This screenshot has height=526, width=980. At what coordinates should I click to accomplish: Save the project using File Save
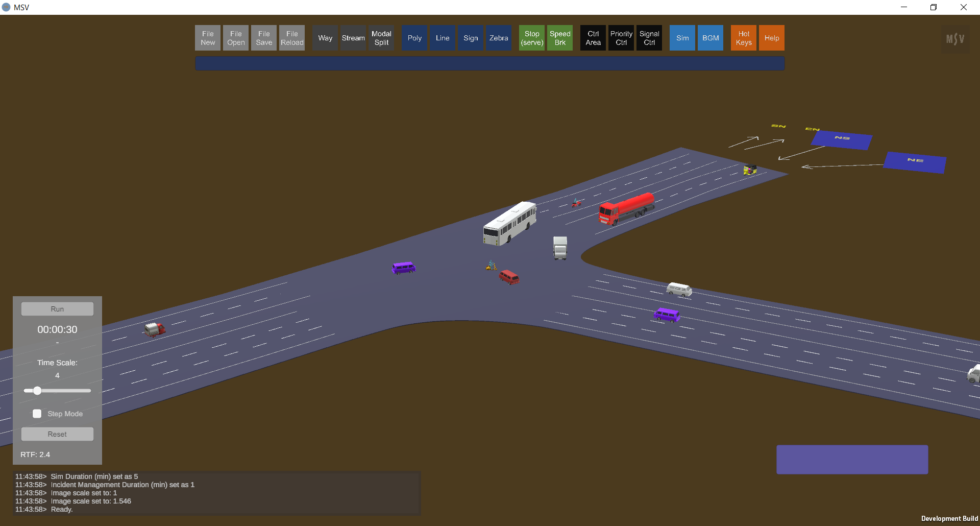pos(264,38)
